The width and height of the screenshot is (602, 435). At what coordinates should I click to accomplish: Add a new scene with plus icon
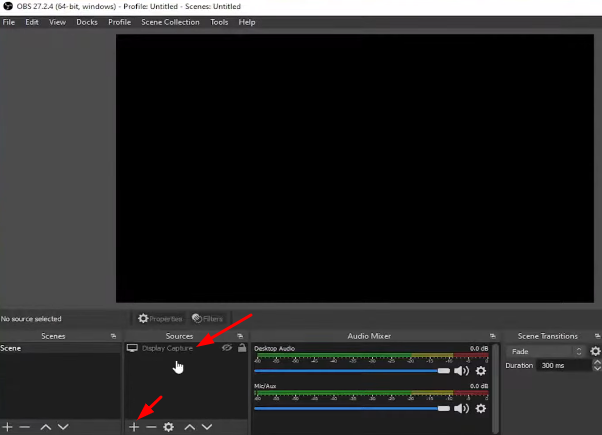click(8, 427)
